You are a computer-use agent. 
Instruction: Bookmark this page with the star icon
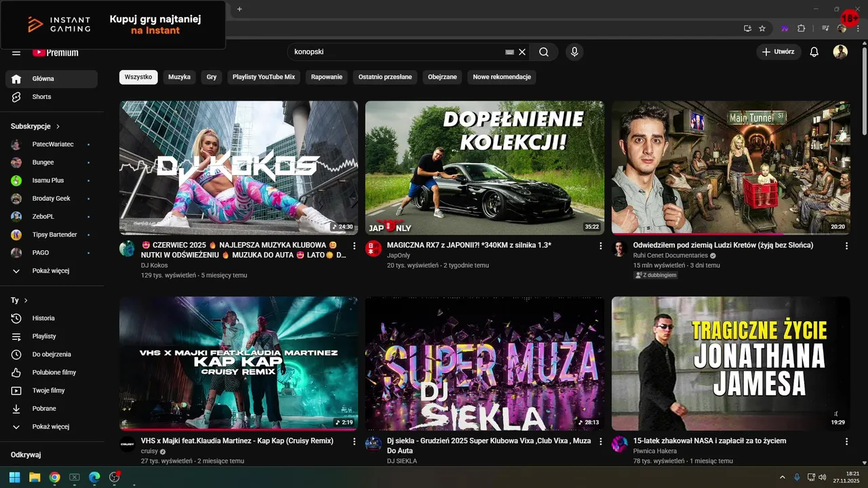762,28
